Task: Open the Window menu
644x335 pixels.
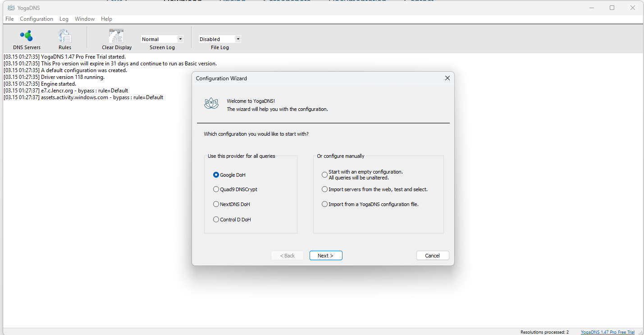Action: tap(85, 19)
